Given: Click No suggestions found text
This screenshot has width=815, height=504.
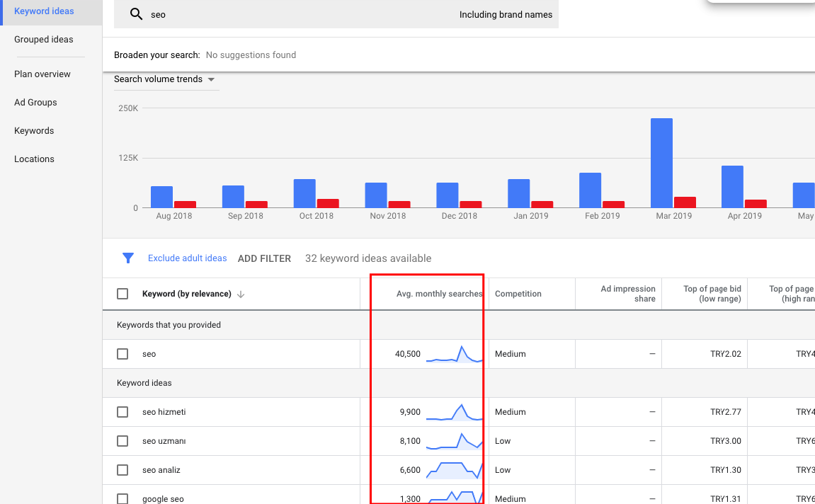Looking at the screenshot, I should (x=251, y=55).
